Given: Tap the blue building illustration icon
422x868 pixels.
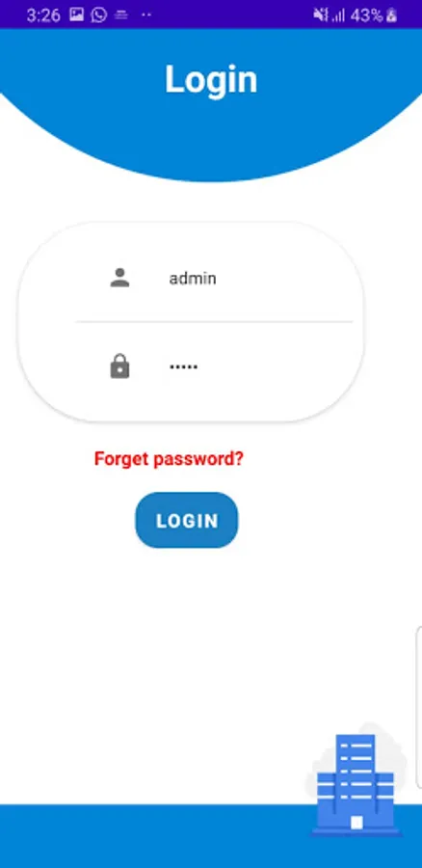Looking at the screenshot, I should point(356,782).
